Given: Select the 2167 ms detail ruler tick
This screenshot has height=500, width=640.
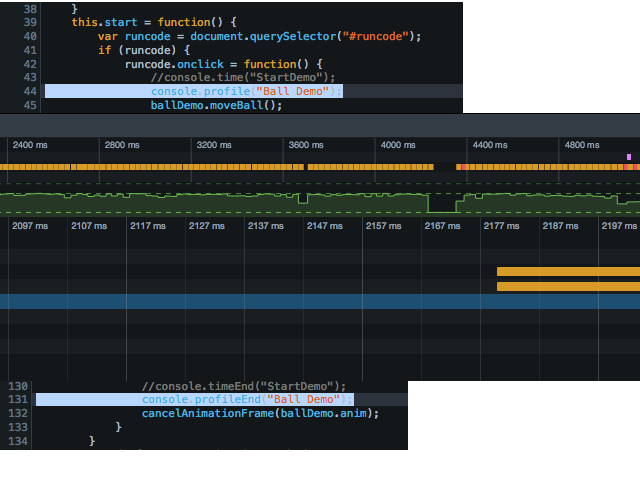Looking at the screenshot, I should point(442,226).
